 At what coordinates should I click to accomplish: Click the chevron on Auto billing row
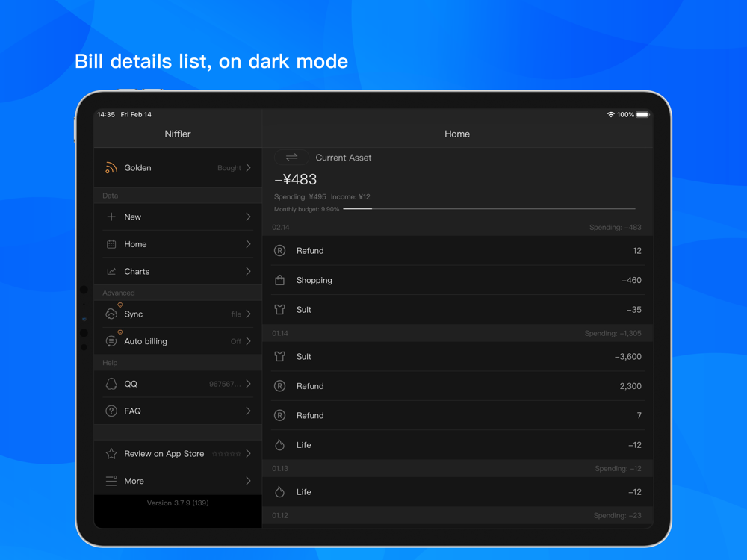click(x=248, y=341)
